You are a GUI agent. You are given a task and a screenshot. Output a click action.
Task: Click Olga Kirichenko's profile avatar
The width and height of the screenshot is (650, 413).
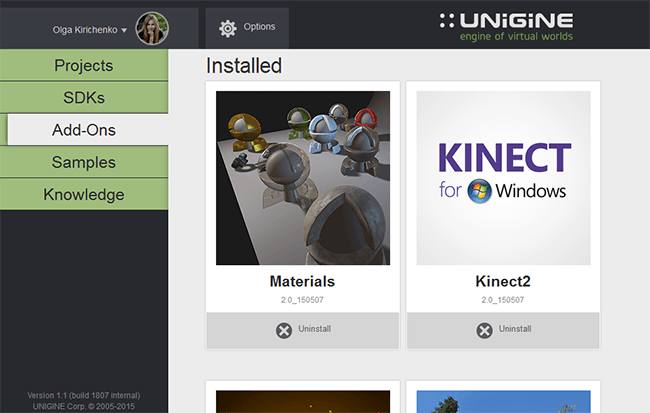(152, 29)
